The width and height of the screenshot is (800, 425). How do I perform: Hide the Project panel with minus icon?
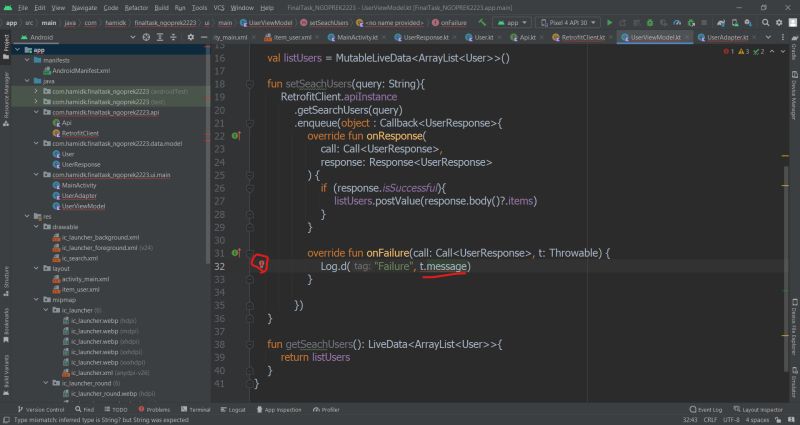click(204, 37)
